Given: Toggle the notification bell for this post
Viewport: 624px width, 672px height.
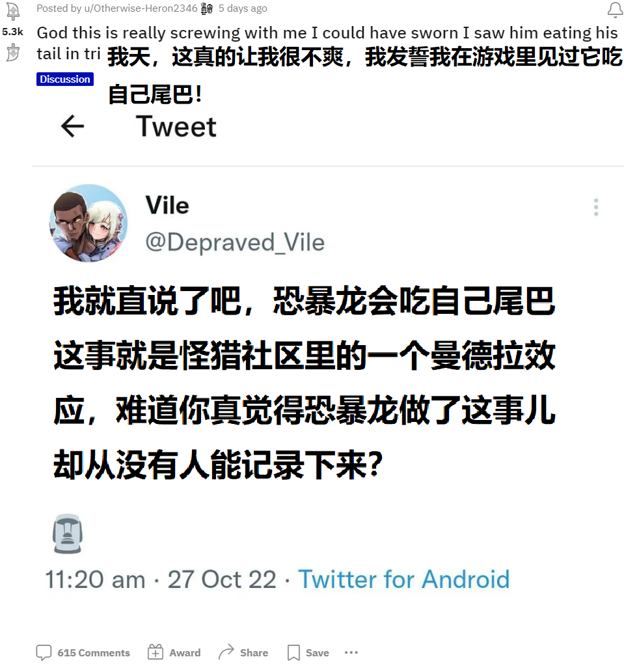Looking at the screenshot, I should point(615,10).
